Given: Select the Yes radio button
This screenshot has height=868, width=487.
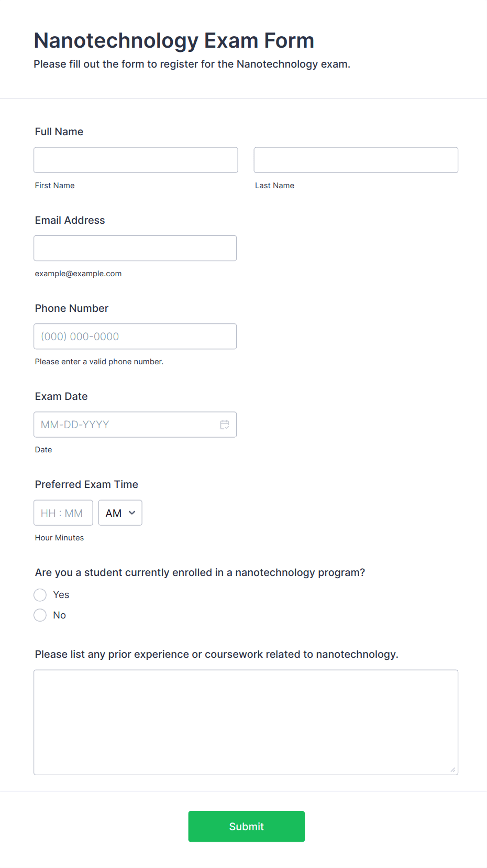Looking at the screenshot, I should [40, 595].
